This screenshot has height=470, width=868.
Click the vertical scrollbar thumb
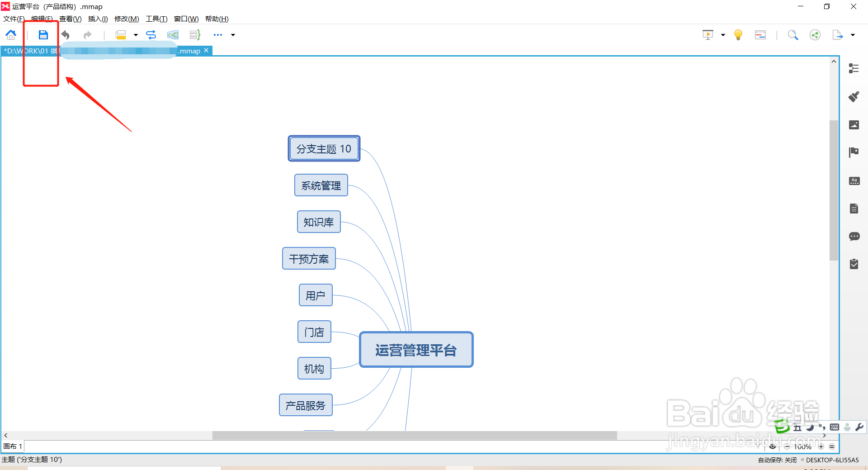pos(834,190)
